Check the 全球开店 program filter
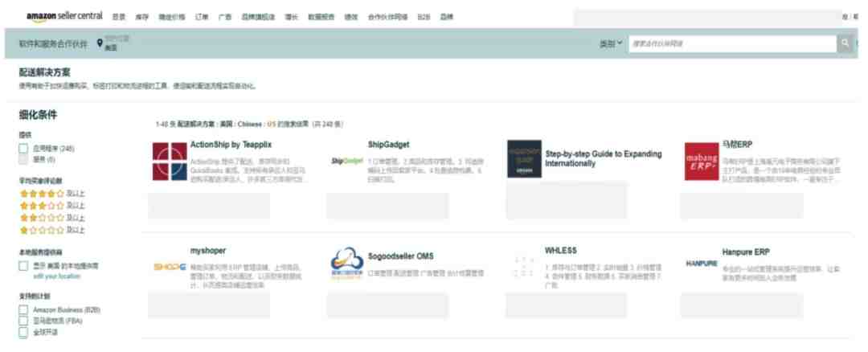Screen dimensions: 868x352 pos(23,332)
